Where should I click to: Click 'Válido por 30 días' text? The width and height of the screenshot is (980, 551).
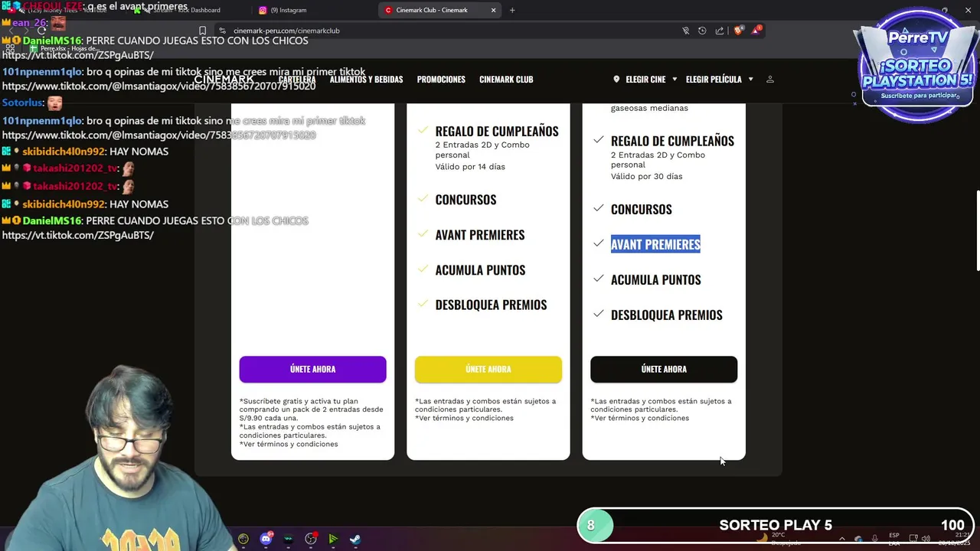[646, 177]
